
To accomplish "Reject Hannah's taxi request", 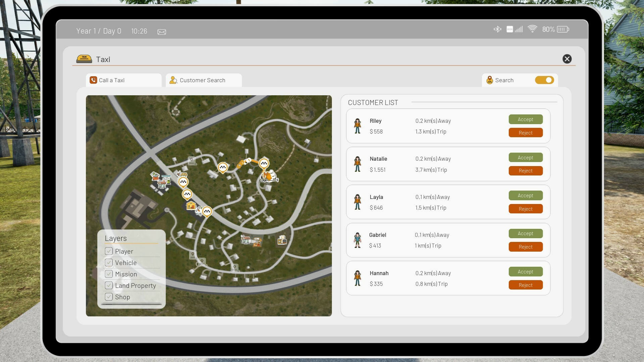I will (525, 285).
